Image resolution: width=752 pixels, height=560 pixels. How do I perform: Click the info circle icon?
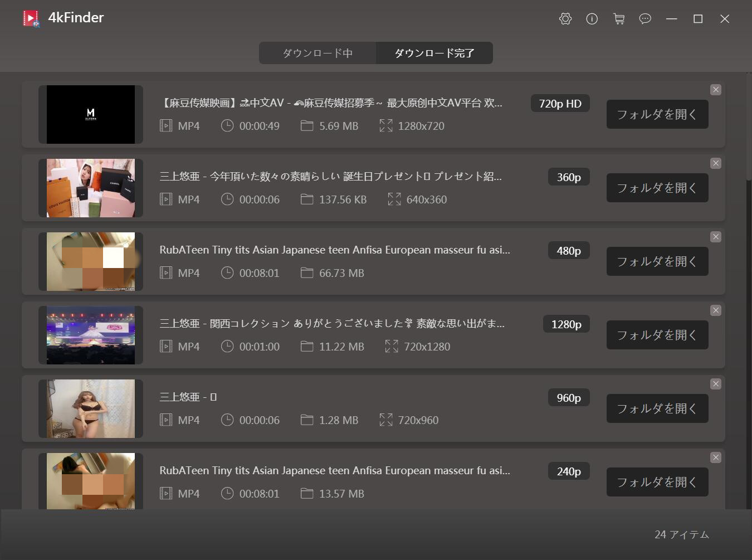[592, 19]
